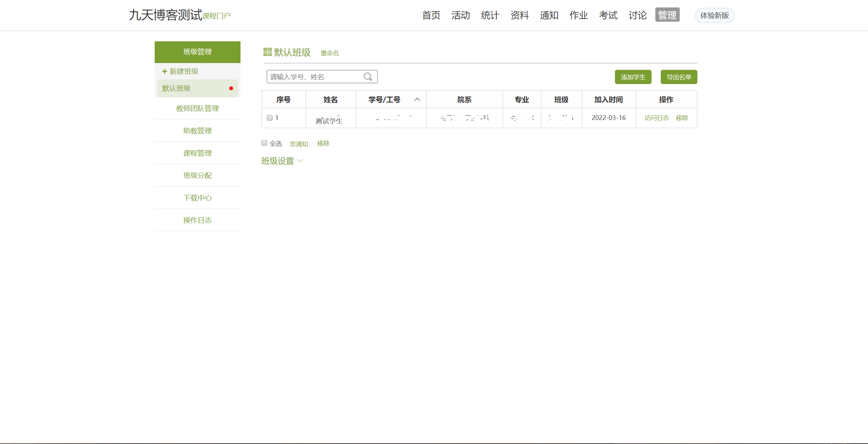Click the 体验新版 button
The height and width of the screenshot is (444, 868).
[x=714, y=15]
